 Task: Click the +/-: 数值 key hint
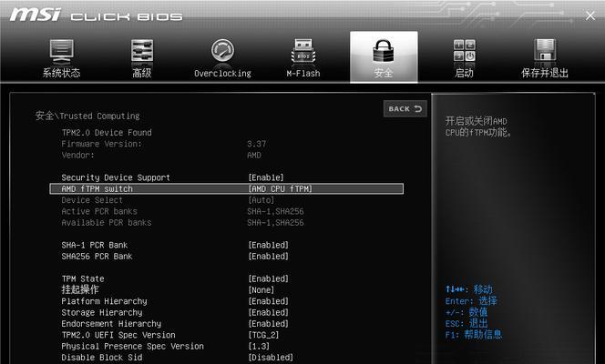467,312
